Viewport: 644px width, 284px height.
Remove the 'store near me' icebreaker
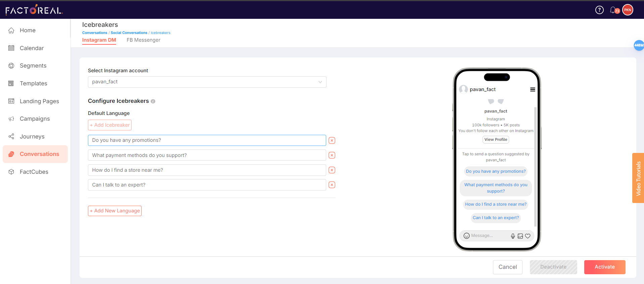(332, 170)
